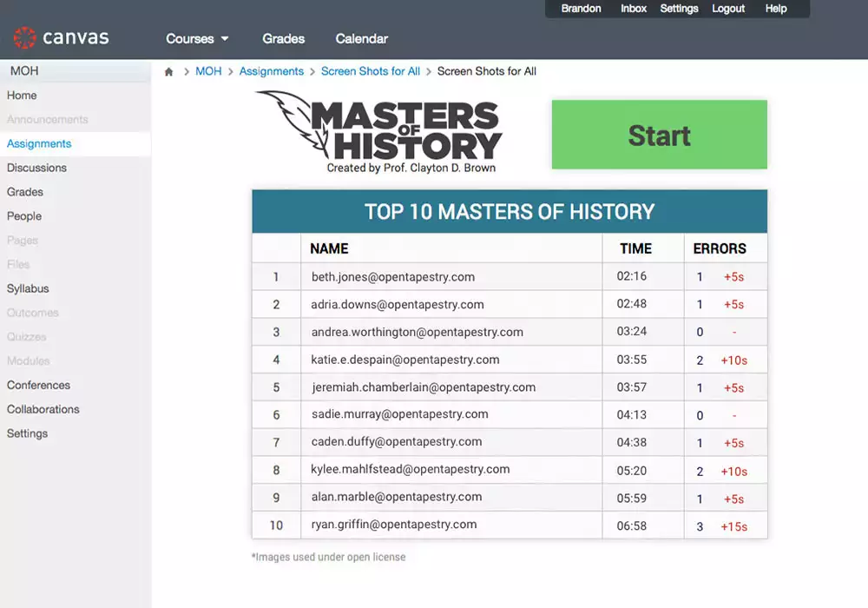Click the Created by Prof. Clayton D. Brown caption
868x608 pixels.
pyautogui.click(x=411, y=168)
